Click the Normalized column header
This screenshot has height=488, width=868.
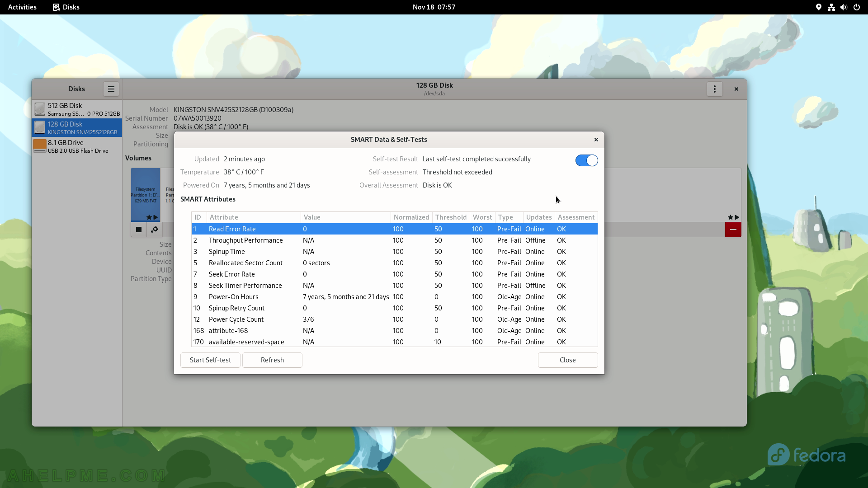pyautogui.click(x=411, y=217)
